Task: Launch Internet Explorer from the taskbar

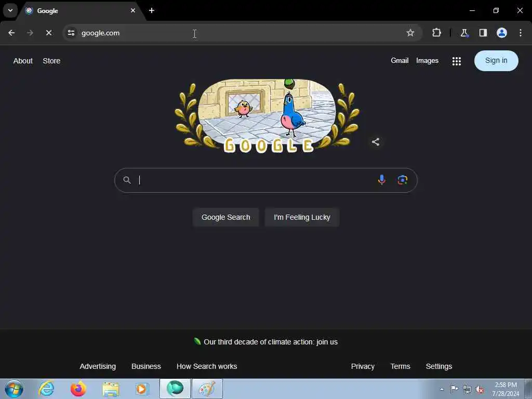Action: click(46, 389)
